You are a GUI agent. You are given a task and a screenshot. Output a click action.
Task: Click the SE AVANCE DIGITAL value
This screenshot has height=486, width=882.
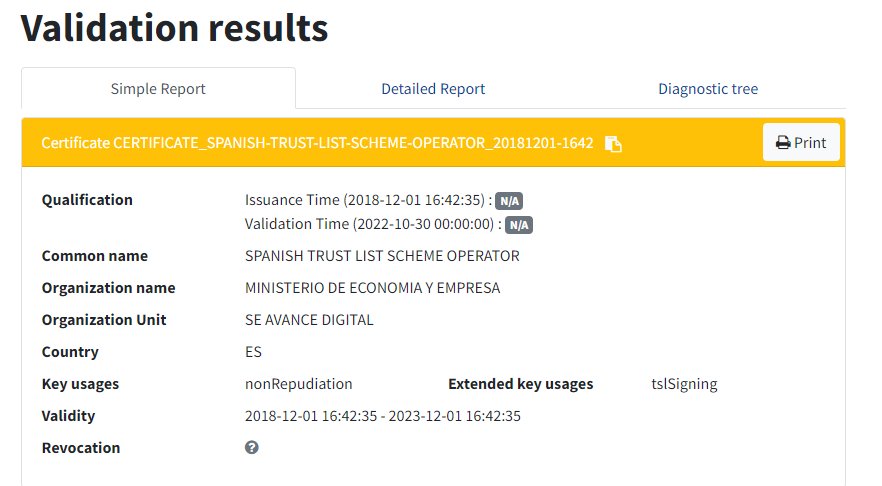tap(309, 320)
